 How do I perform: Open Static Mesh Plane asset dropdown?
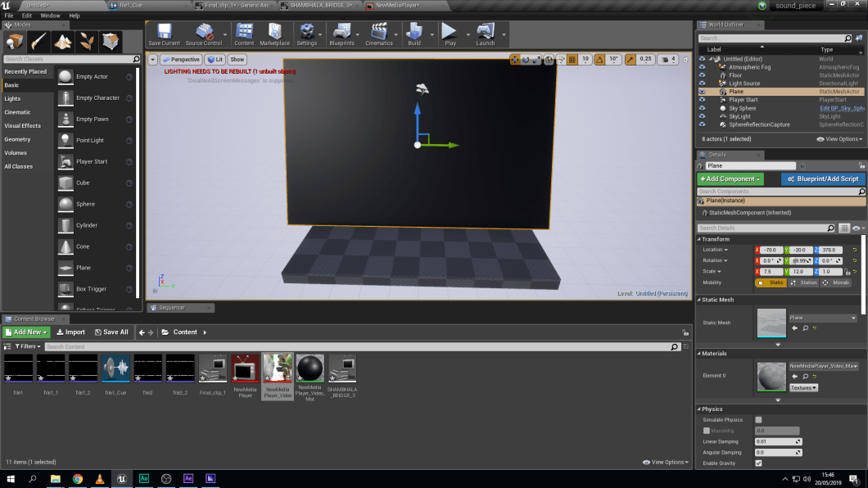pyautogui.click(x=823, y=318)
